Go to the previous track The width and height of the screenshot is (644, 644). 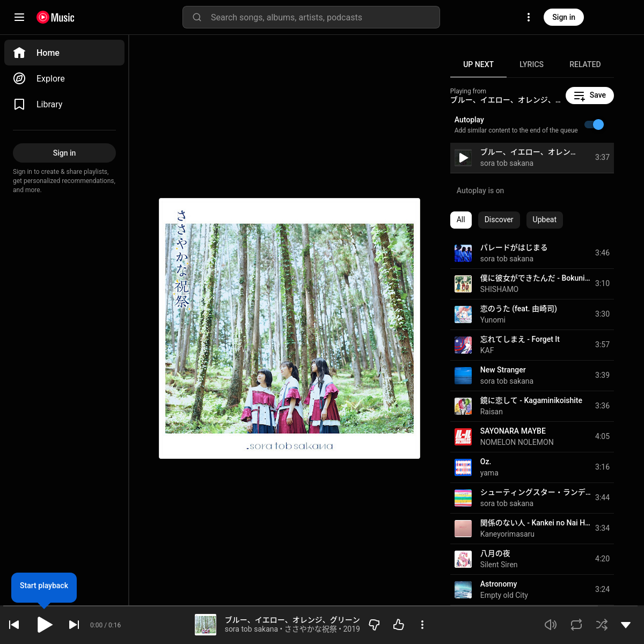14,625
